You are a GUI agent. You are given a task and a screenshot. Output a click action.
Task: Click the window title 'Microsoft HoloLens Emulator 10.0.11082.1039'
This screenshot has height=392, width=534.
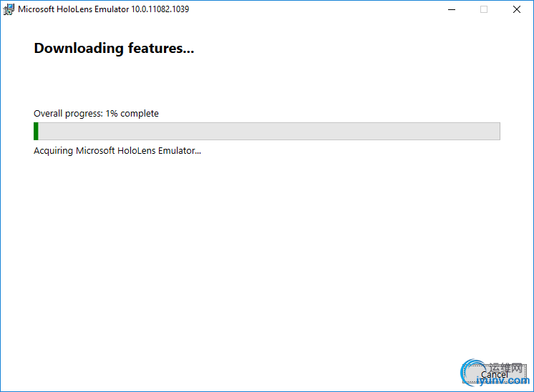104,9
